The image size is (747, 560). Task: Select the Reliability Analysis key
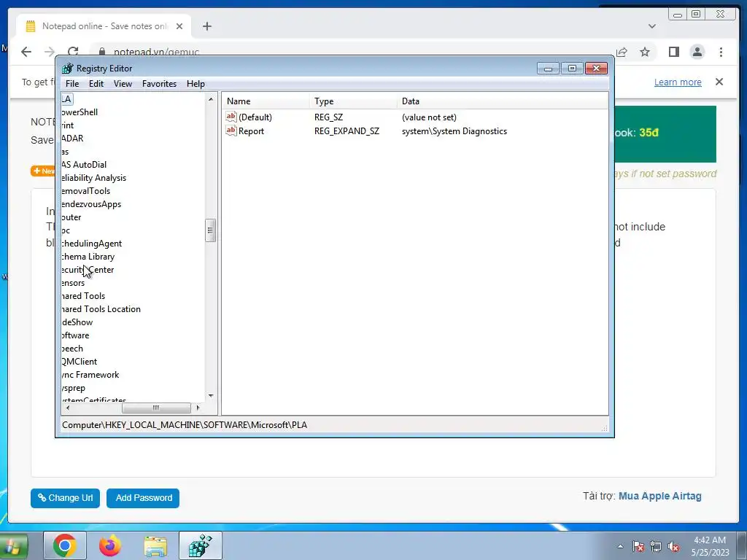tap(94, 178)
